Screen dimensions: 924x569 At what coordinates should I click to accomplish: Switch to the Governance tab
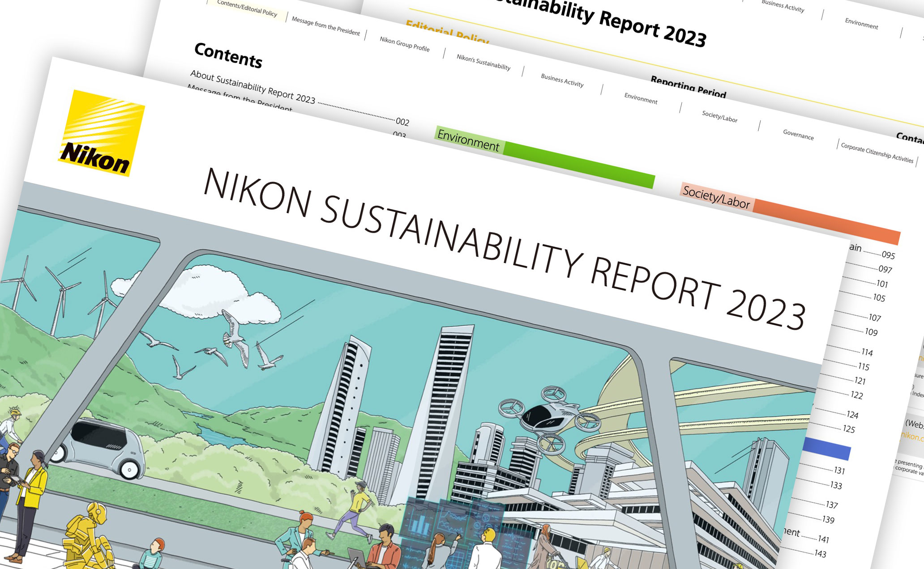(799, 134)
